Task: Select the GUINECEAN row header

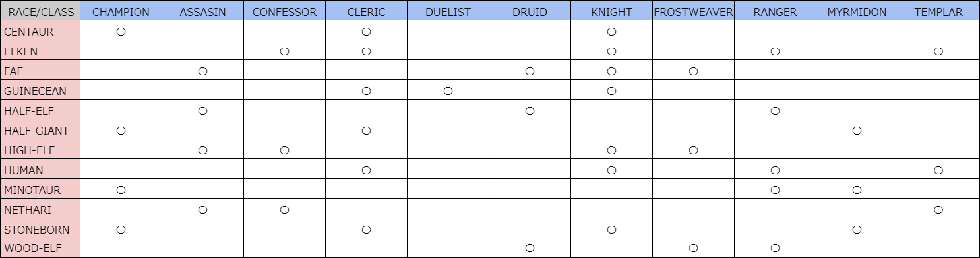Action: coord(41,90)
